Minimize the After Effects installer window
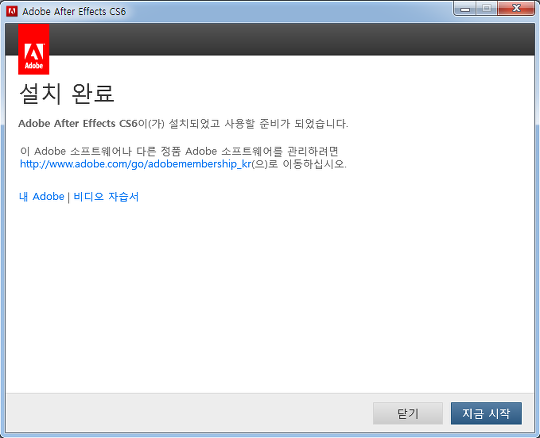540x438 pixels. pos(465,9)
